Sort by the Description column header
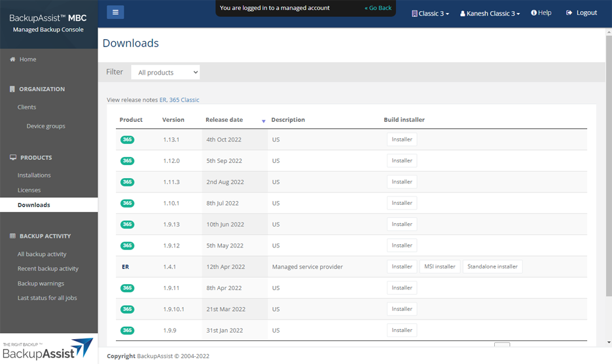 point(288,120)
